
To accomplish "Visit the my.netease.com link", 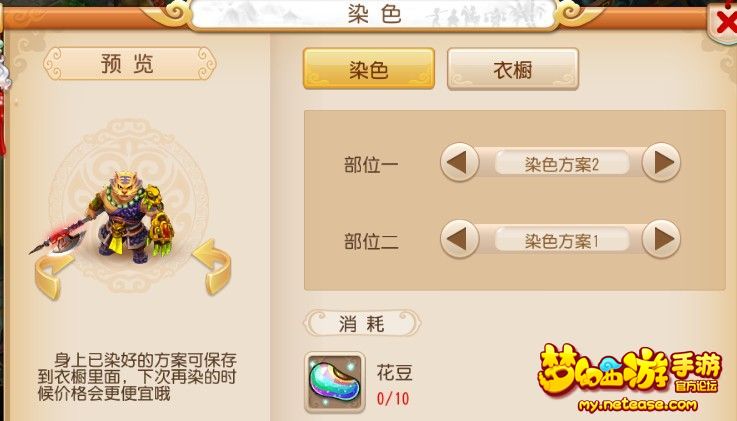I will (x=637, y=405).
